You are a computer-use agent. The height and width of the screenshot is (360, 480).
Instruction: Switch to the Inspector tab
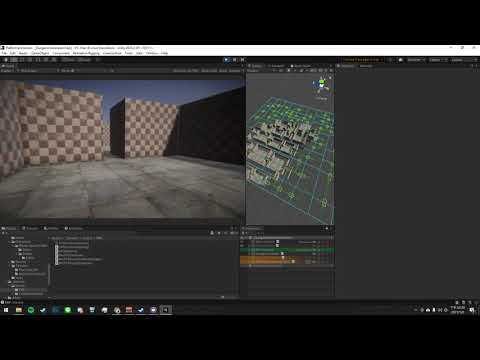pos(346,66)
